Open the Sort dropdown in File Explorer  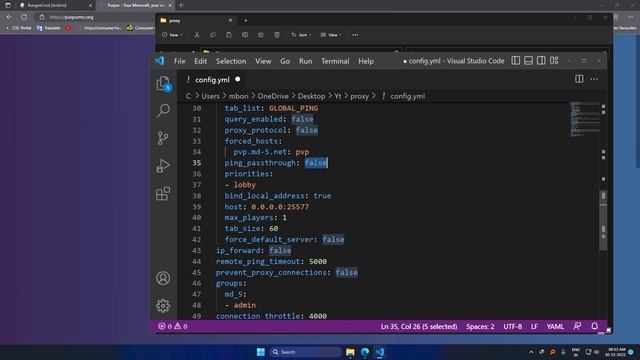click(301, 35)
